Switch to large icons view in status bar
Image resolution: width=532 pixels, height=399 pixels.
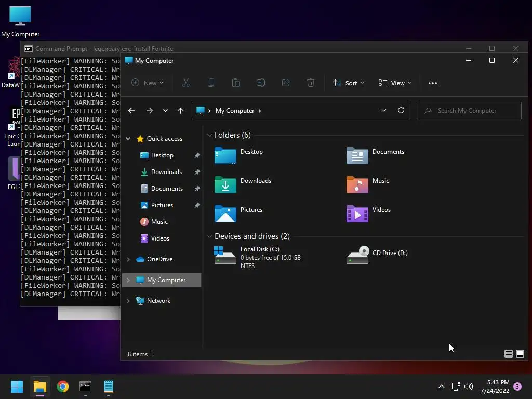520,354
